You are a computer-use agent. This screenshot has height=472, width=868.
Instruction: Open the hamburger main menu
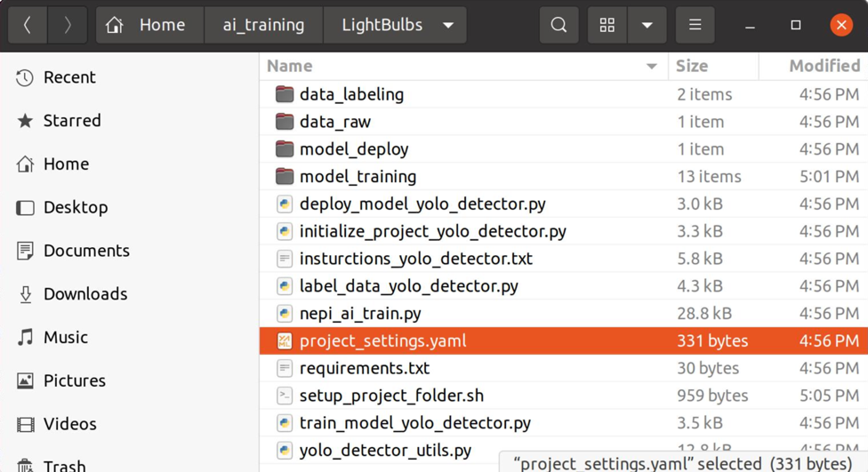(695, 26)
